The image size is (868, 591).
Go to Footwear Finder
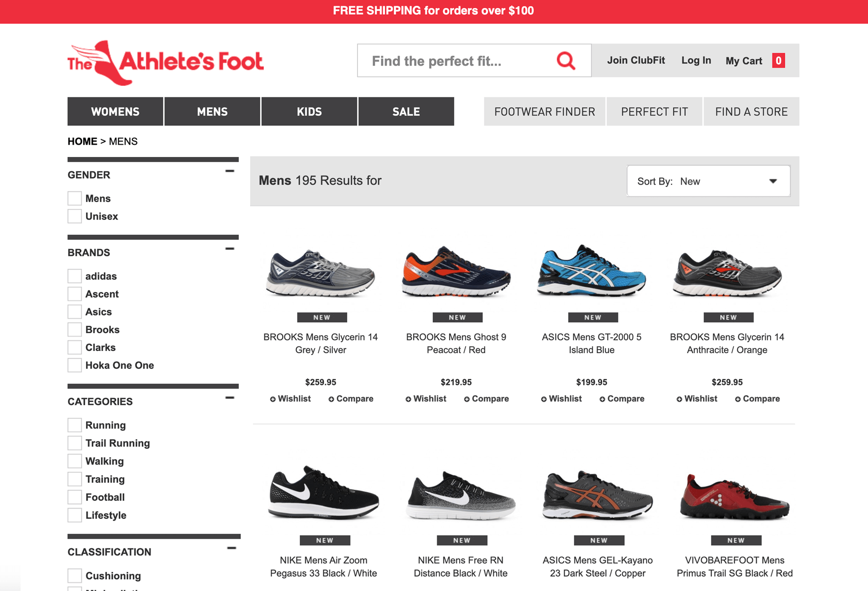545,112
